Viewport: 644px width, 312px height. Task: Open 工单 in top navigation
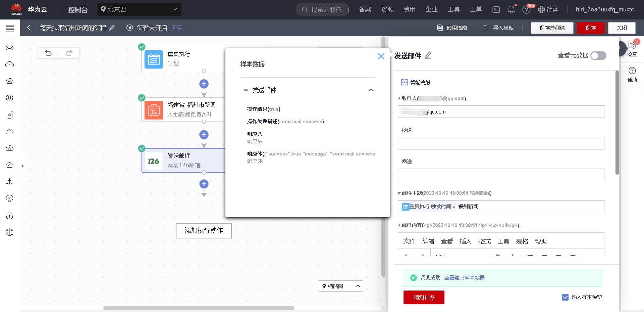[x=476, y=9]
